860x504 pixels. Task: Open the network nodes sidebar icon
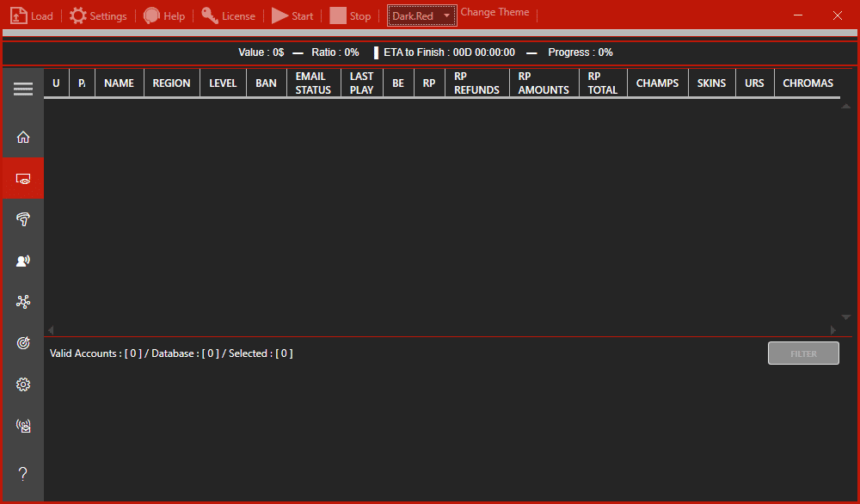click(23, 302)
